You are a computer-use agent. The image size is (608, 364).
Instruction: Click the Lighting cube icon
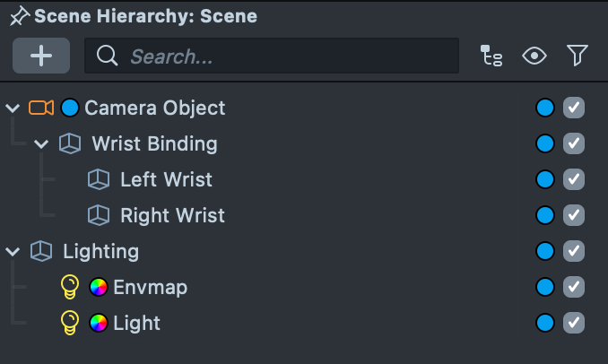tap(41, 251)
